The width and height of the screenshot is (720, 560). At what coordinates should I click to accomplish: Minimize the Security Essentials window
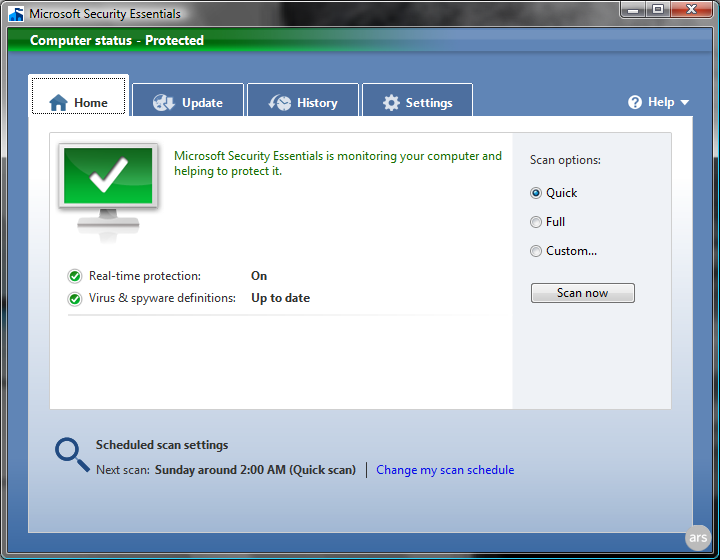click(633, 10)
